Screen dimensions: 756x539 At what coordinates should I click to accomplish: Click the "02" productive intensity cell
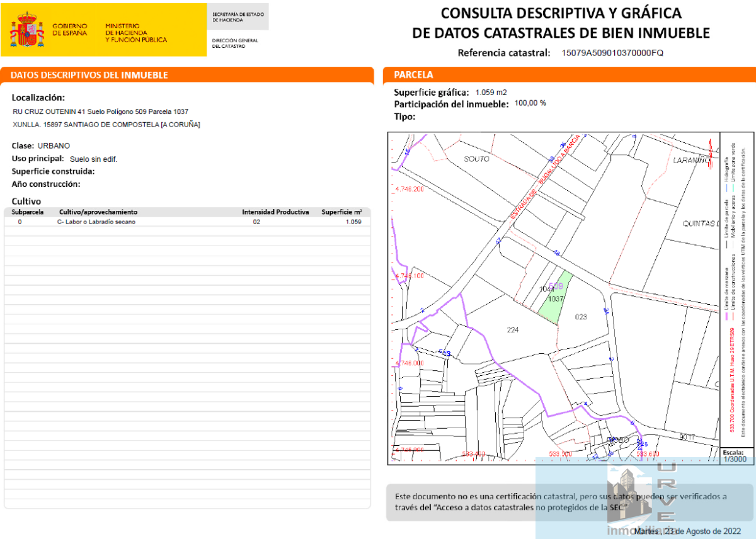256,222
